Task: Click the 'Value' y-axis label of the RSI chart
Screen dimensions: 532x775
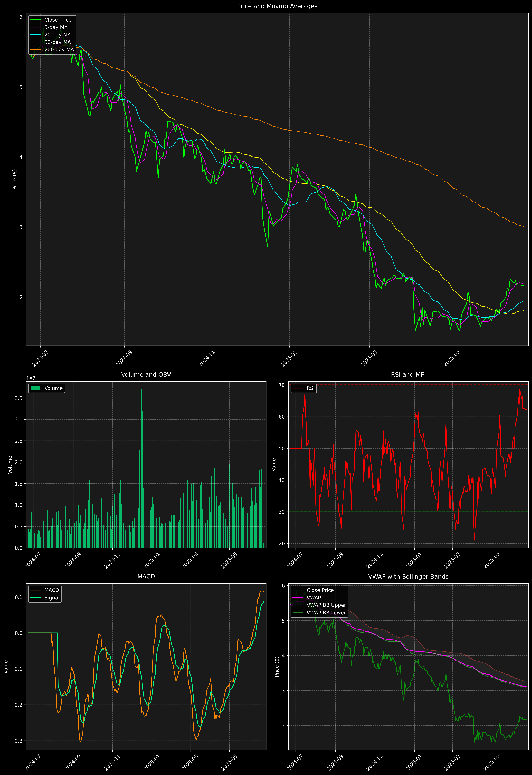Action: pos(274,464)
